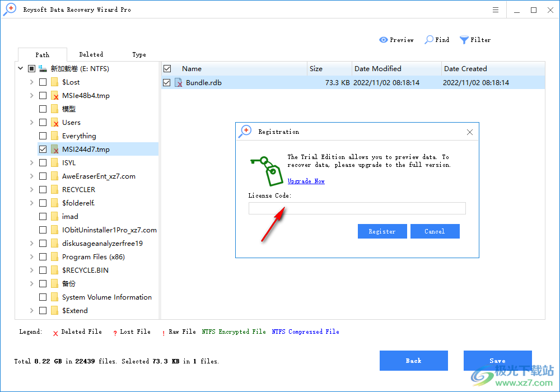This screenshot has width=560, height=392.
Task: Click inside the License Code input field
Action: (357, 208)
